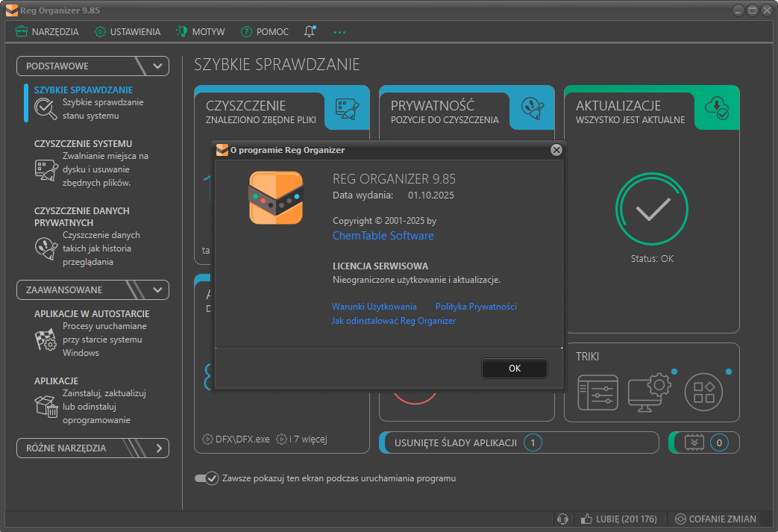The width and height of the screenshot is (778, 532).
Task: Click Cofanie zmian in status bar
Action: 715,519
